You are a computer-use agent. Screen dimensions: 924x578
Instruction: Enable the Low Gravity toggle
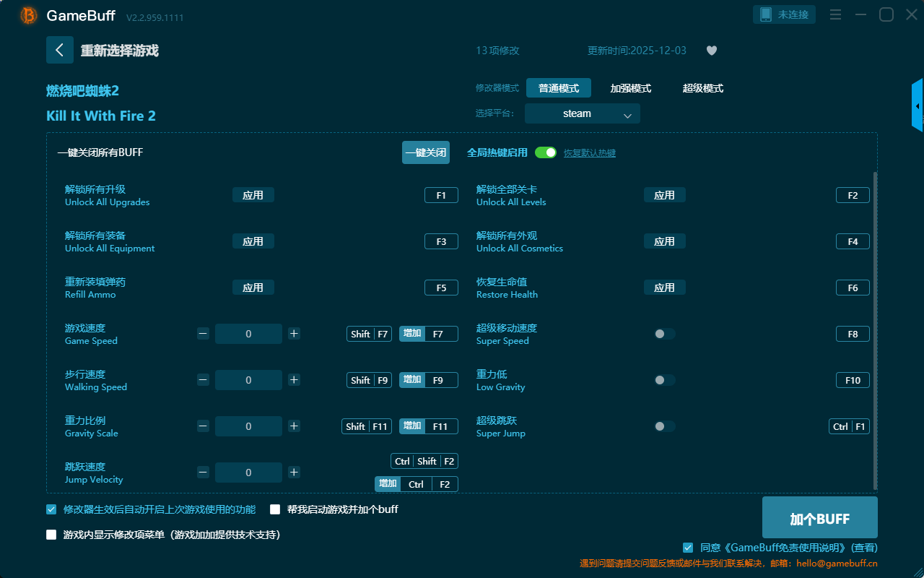tap(664, 380)
